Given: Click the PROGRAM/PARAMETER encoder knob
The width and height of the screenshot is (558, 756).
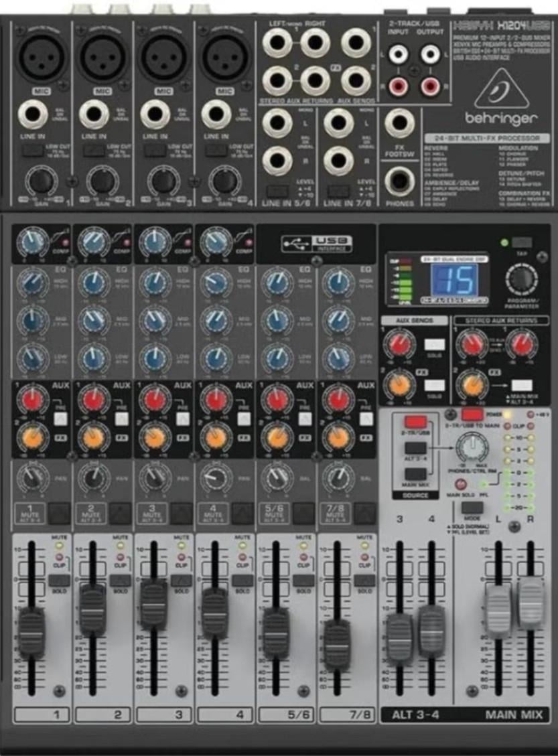Looking at the screenshot, I should tap(521, 280).
